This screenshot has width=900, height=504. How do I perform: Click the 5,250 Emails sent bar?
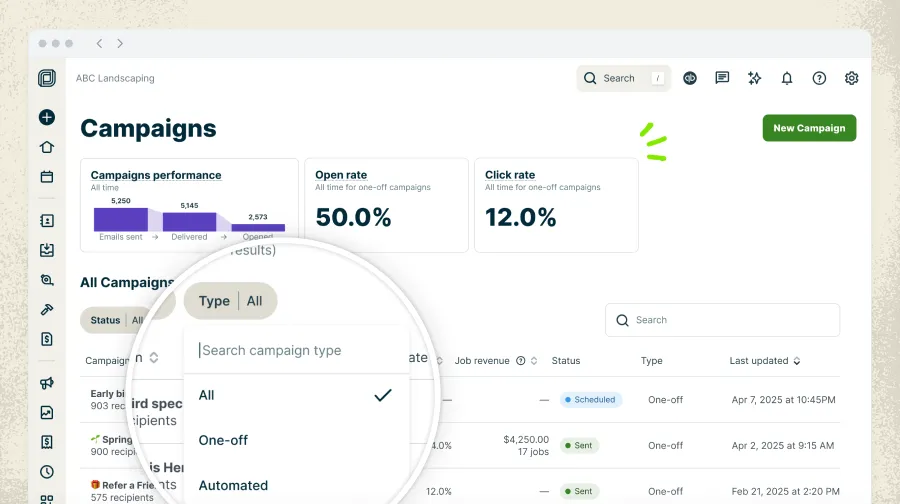point(121,219)
